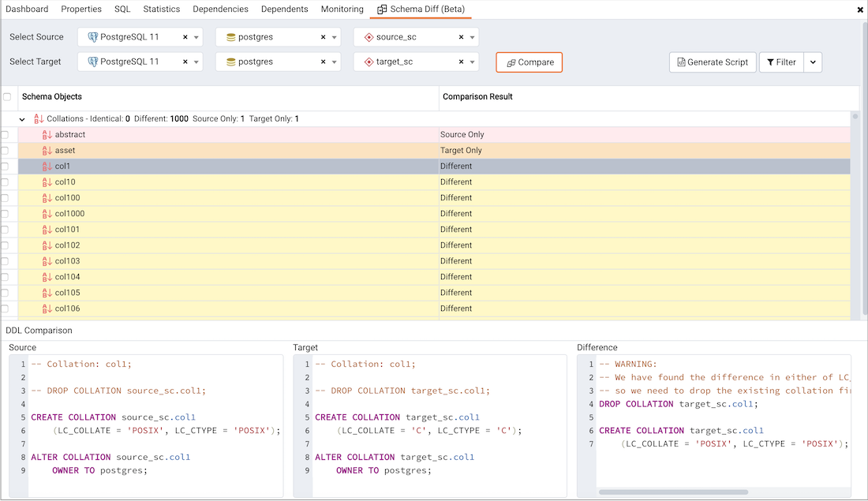The height and width of the screenshot is (501, 868).
Task: Open the target database dropdown arrow
Action: [335, 62]
